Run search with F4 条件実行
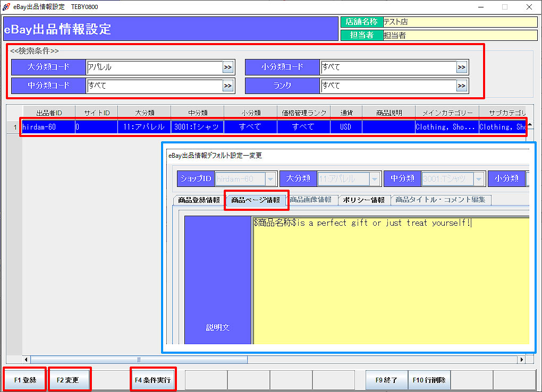Image resolution: width=542 pixels, height=392 pixels. [x=153, y=380]
